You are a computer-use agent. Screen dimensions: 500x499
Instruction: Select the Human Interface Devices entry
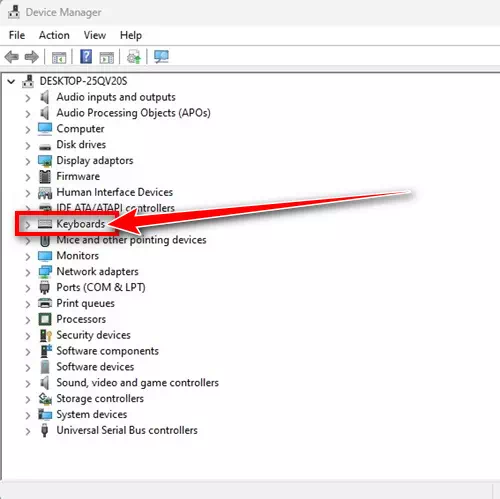[115, 192]
